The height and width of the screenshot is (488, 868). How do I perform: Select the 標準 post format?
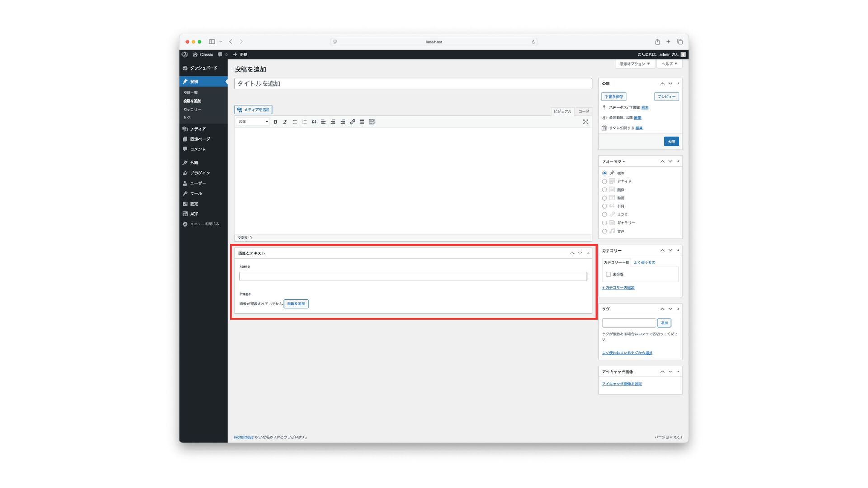coord(604,174)
